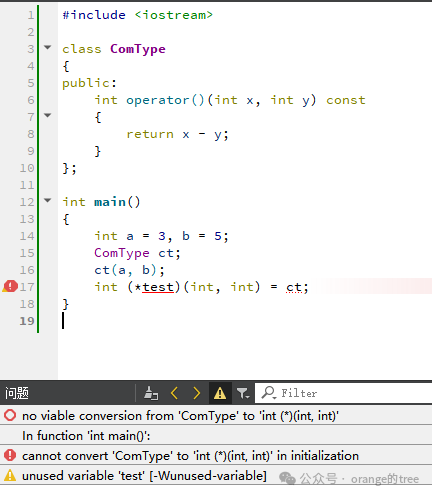
Task: Collapse the class ComType fold arrow
Action: [48, 47]
